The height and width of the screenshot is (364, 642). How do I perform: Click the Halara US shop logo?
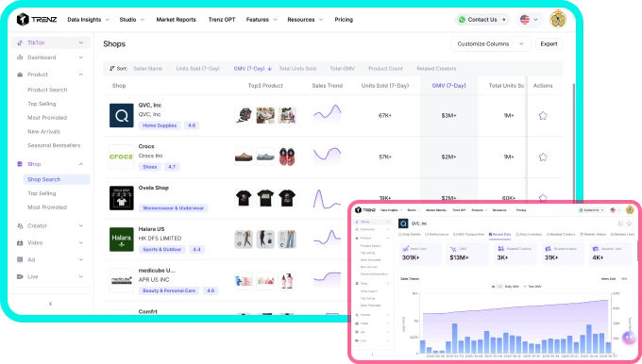(121, 240)
